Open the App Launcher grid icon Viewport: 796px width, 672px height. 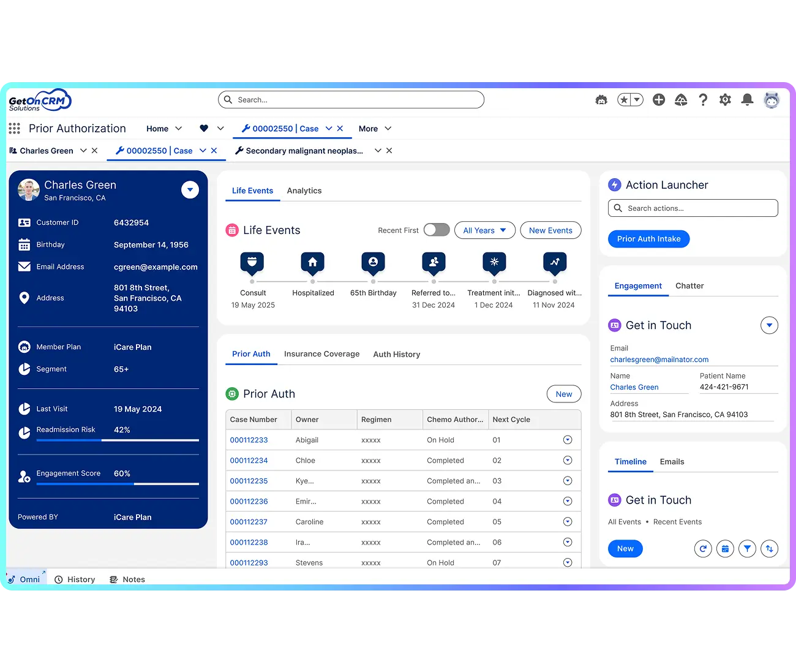pos(14,128)
